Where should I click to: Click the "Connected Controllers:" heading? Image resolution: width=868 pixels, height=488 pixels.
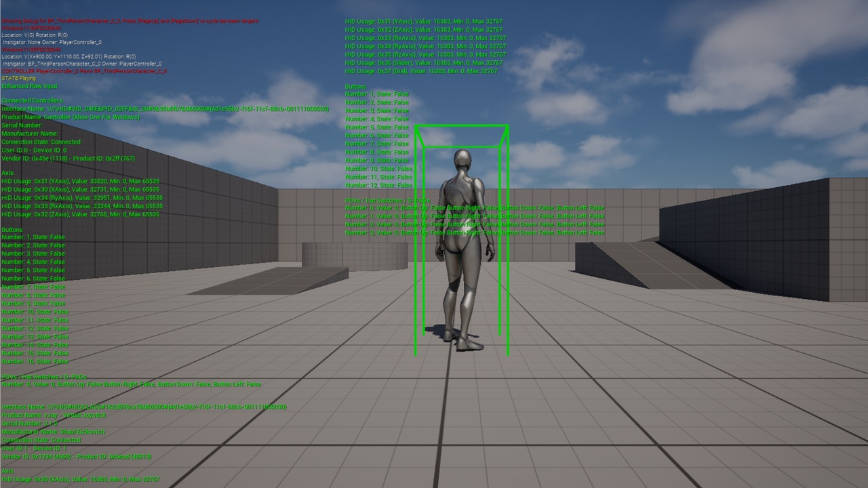tap(33, 100)
